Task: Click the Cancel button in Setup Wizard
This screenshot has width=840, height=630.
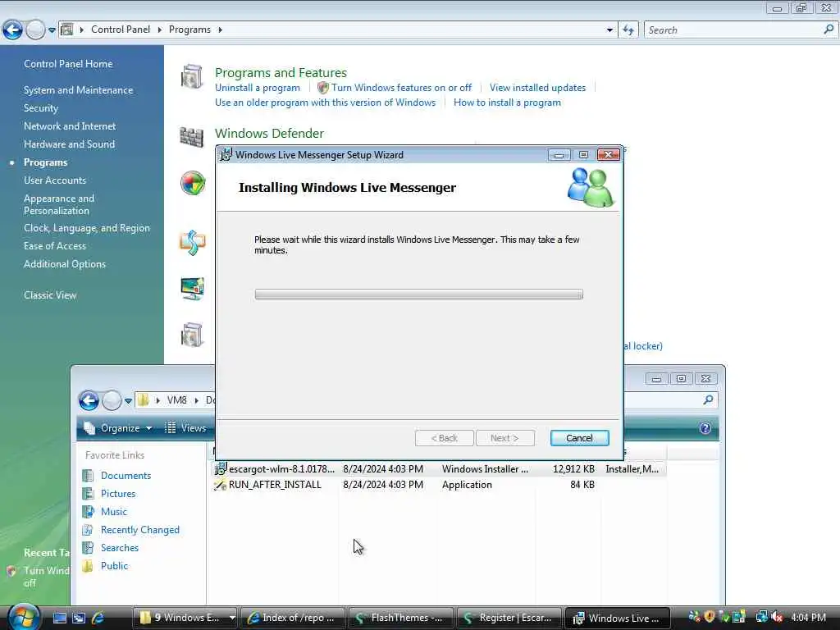Action: pos(579,438)
